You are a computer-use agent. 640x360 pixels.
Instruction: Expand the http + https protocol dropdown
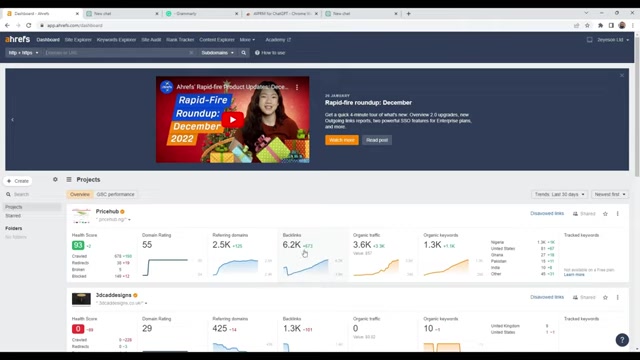tap(23, 53)
